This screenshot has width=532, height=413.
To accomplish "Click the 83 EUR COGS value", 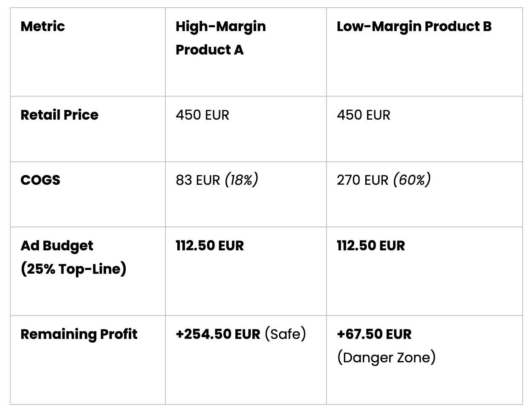I will (198, 180).
